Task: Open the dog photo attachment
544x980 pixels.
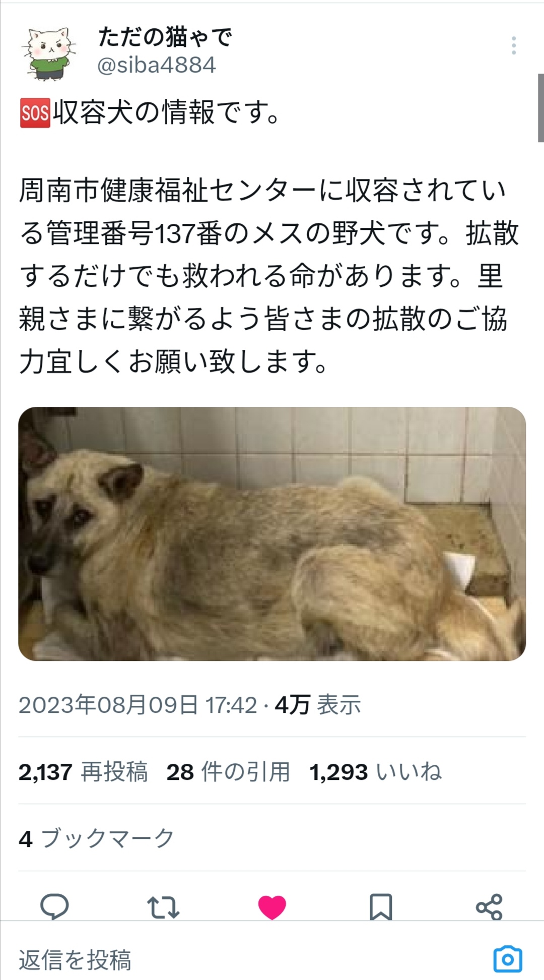Action: (x=272, y=534)
